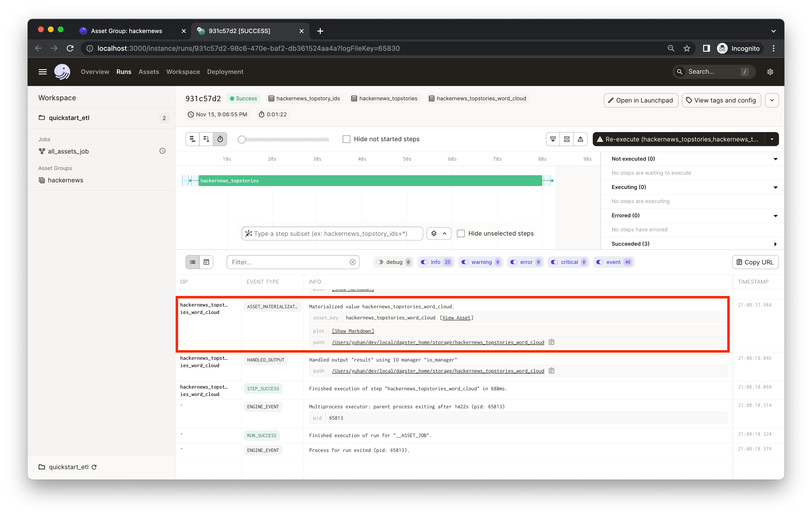Screen dimensions: 812x516
Task: Switch to the waterfall gantt view icon
Action: tap(206, 139)
